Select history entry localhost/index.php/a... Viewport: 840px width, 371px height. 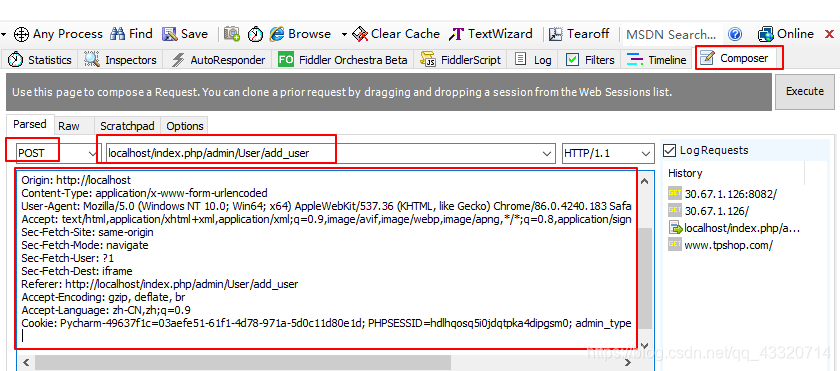tap(734, 229)
